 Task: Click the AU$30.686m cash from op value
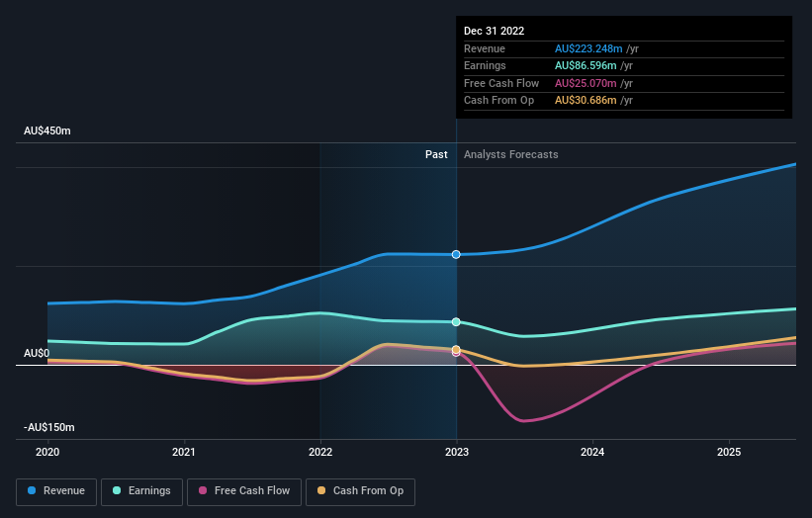586,101
